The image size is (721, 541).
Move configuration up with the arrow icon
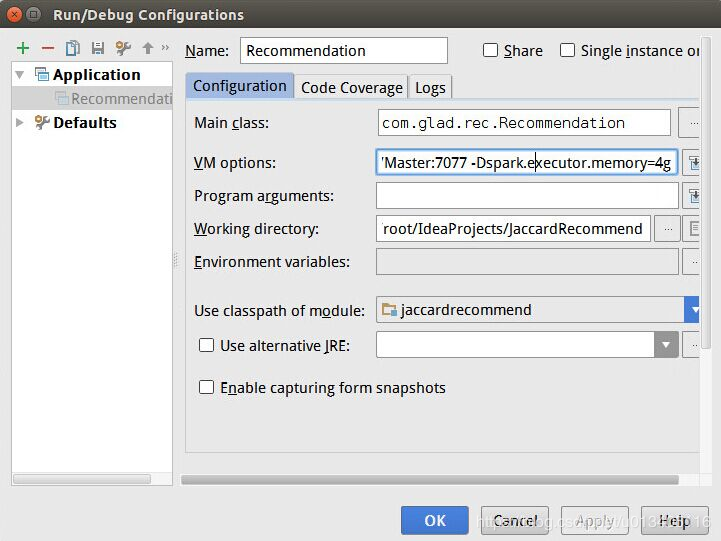(148, 48)
